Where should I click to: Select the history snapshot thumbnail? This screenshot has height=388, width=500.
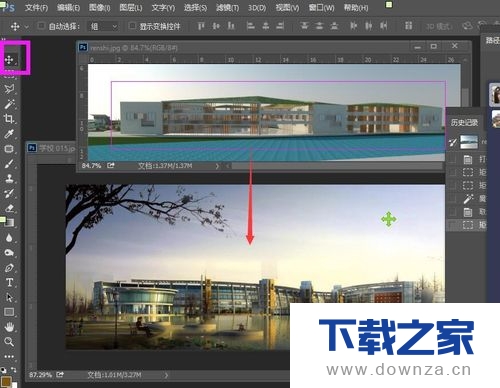pyautogui.click(x=469, y=142)
